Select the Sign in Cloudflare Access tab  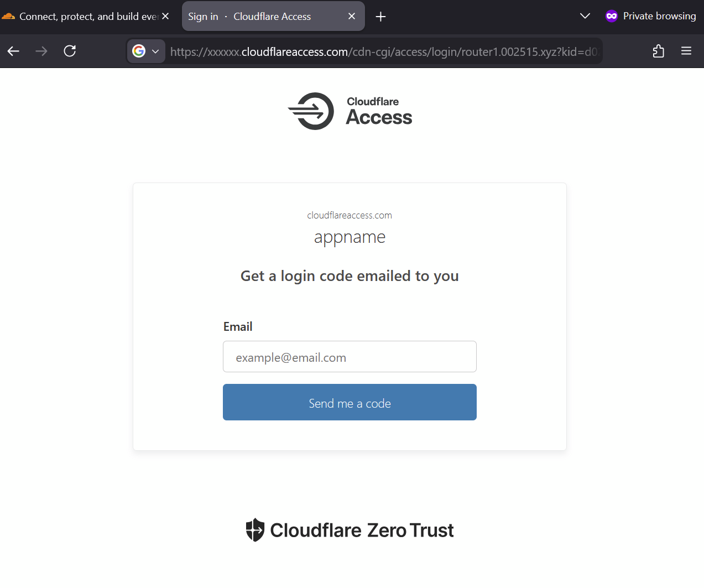point(260,17)
